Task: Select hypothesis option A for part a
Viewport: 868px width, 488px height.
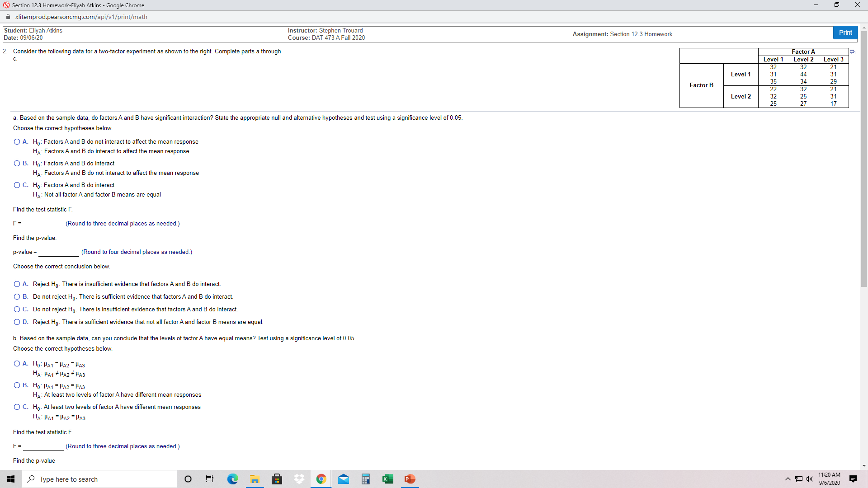Action: tap(17, 142)
